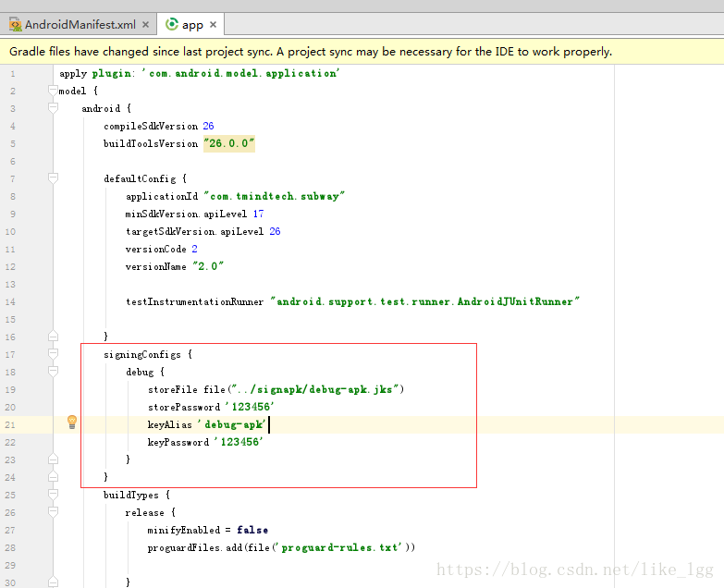Click the Gradle sync notification banner
Screen dimensions: 724x588
coord(362,51)
